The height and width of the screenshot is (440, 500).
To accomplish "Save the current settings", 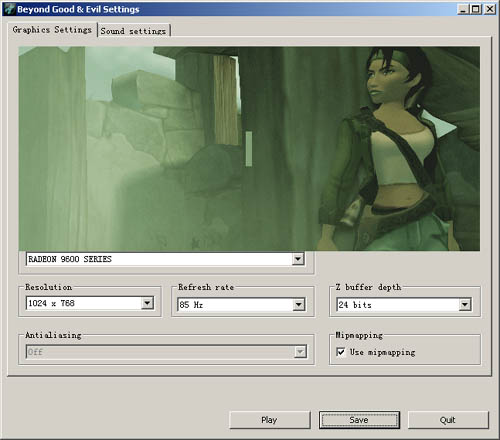I will pos(359,420).
